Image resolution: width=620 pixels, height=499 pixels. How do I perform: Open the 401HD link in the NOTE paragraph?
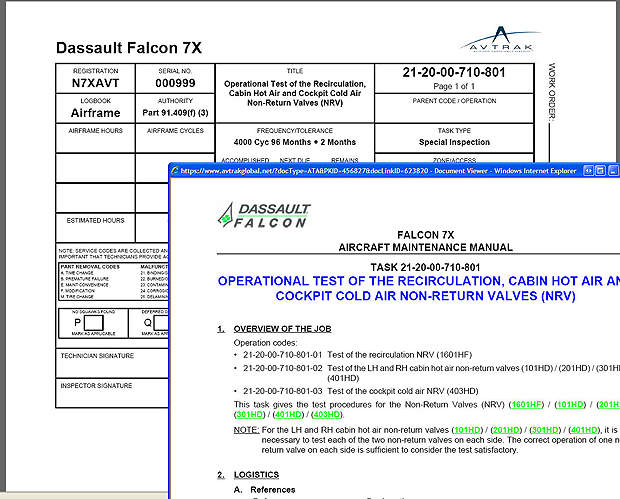tap(584, 430)
